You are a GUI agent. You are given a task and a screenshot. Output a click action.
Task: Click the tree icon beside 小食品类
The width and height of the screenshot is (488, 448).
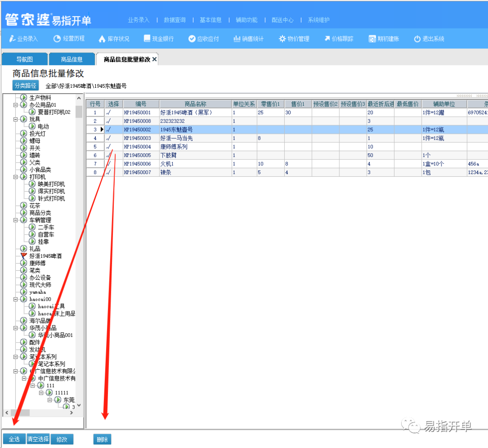pos(23,170)
